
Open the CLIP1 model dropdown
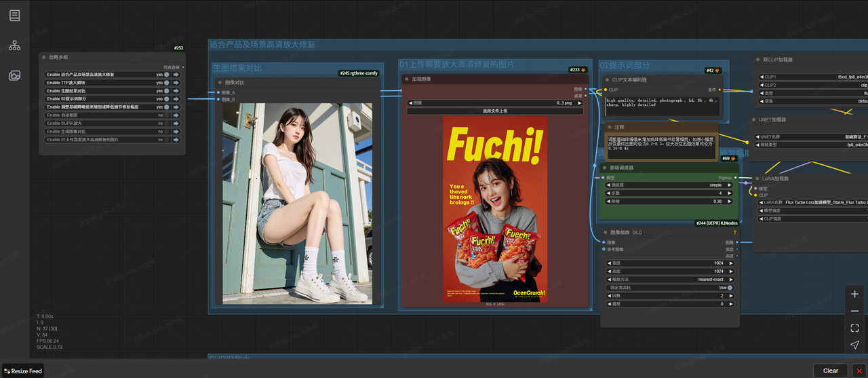click(x=813, y=77)
